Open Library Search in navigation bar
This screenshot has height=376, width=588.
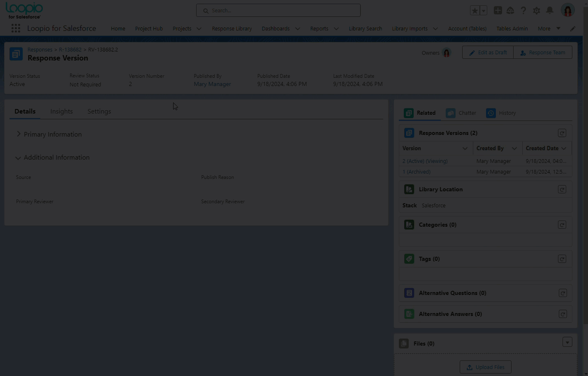pyautogui.click(x=366, y=29)
